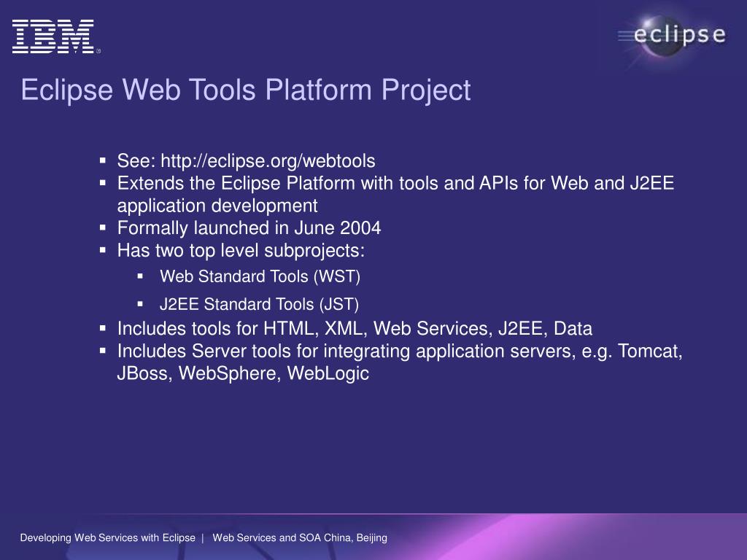Viewport: 747px width, 560px height.
Task: Click the line 'application development'
Action: tap(217, 206)
